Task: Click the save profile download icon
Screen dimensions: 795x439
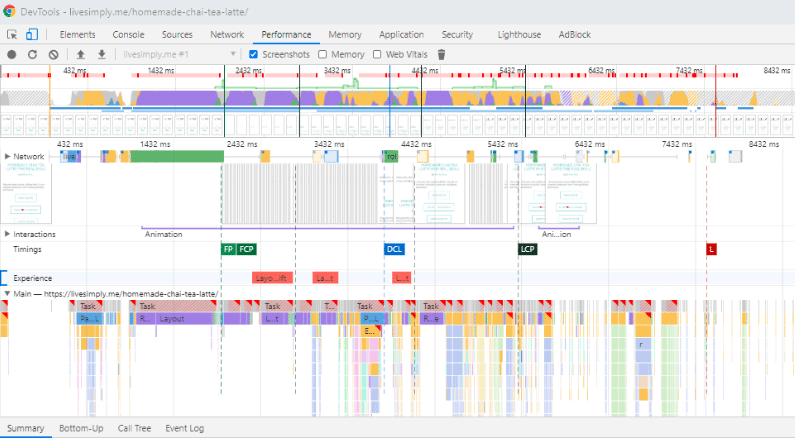Action: pyautogui.click(x=101, y=54)
